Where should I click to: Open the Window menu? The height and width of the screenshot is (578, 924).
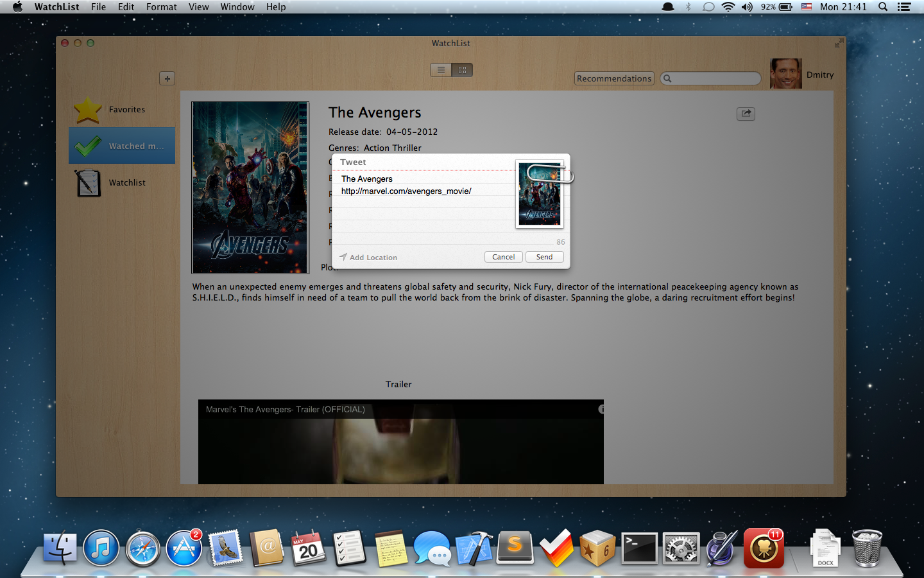237,7
